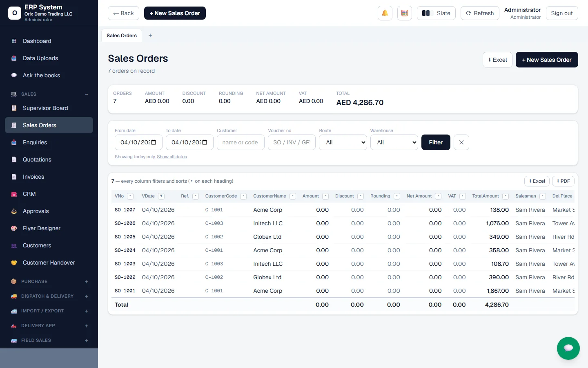Click the CRM icon in the sidebar

point(14,194)
